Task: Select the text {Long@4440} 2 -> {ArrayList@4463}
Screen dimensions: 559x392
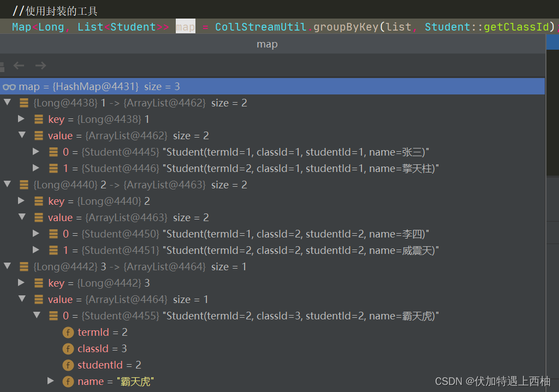Action: 120,185
